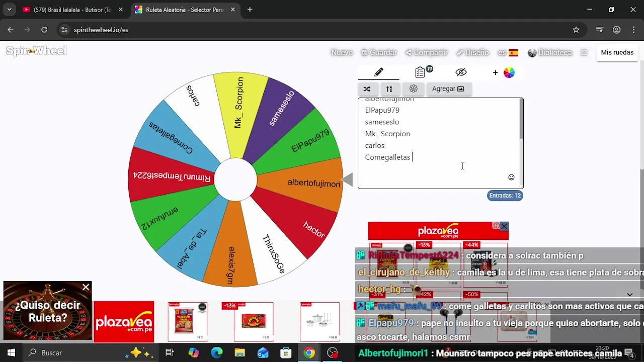View site information icon
This screenshot has width=644, height=362.
pos(64,30)
